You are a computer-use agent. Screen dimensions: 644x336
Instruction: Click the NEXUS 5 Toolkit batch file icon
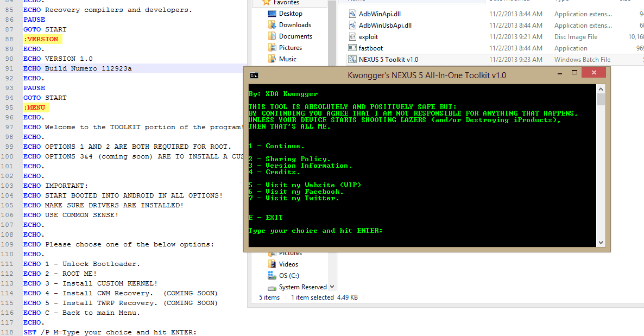pyautogui.click(x=352, y=60)
